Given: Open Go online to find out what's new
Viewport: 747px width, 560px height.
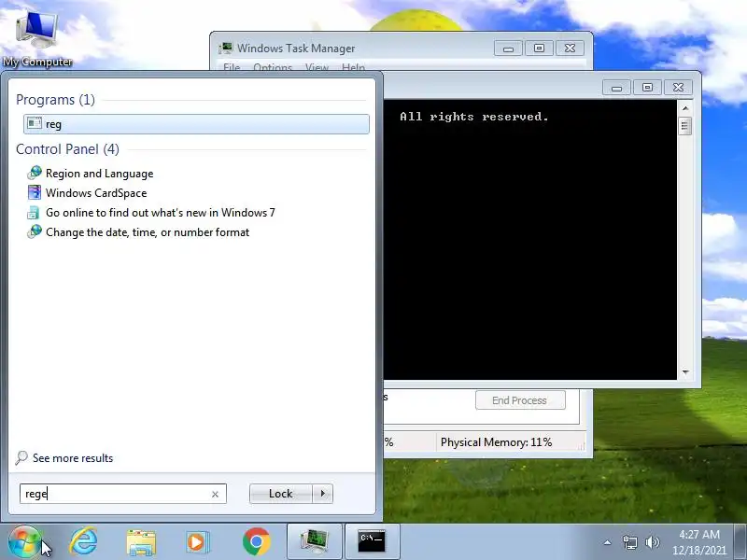Looking at the screenshot, I should pyautogui.click(x=161, y=213).
